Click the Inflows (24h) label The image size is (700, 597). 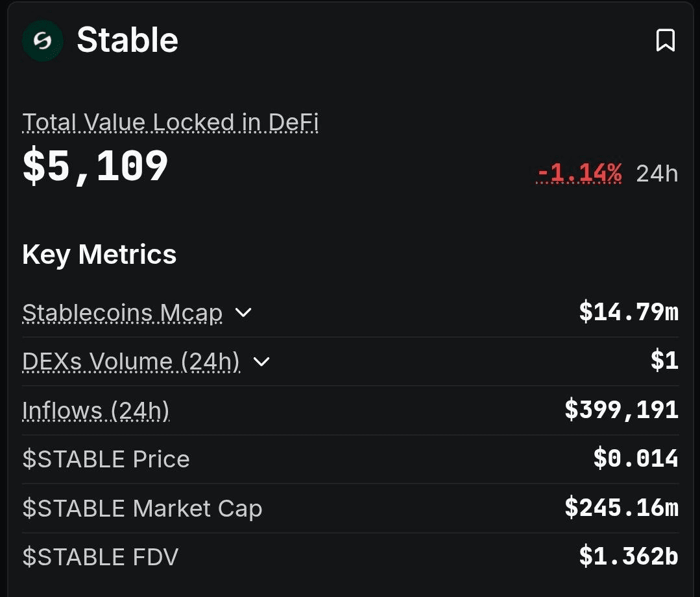96,410
